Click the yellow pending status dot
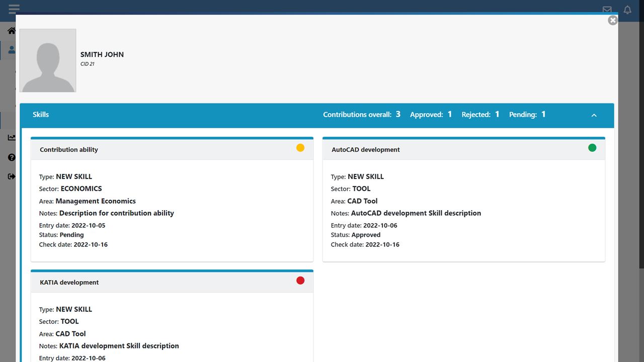 pyautogui.click(x=300, y=148)
